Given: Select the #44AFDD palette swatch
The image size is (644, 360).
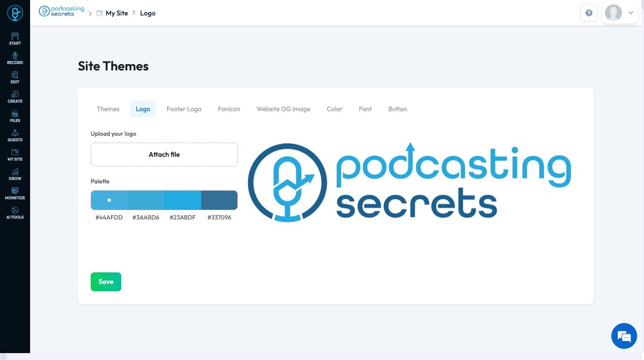Looking at the screenshot, I should (x=109, y=200).
